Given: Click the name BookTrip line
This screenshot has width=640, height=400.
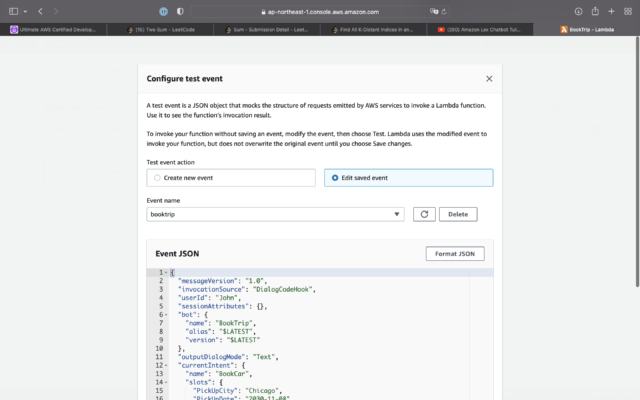Looking at the screenshot, I should click(x=220, y=323).
